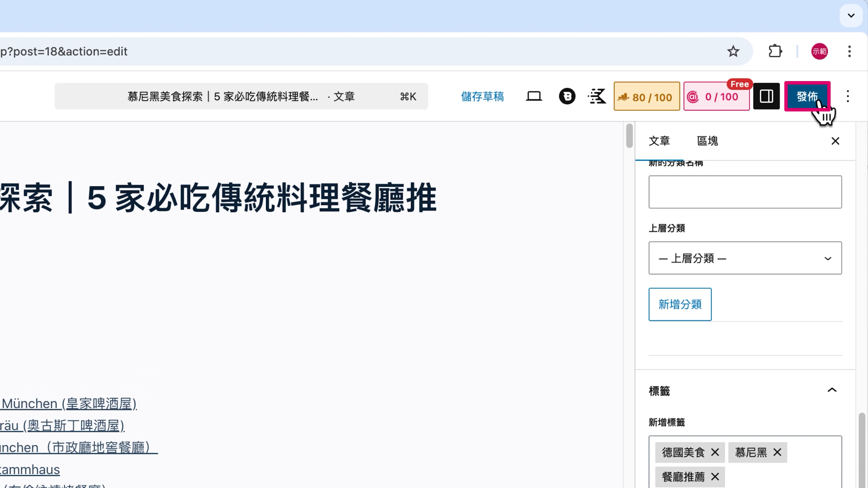Open the Chrome three-dot menu

849,52
